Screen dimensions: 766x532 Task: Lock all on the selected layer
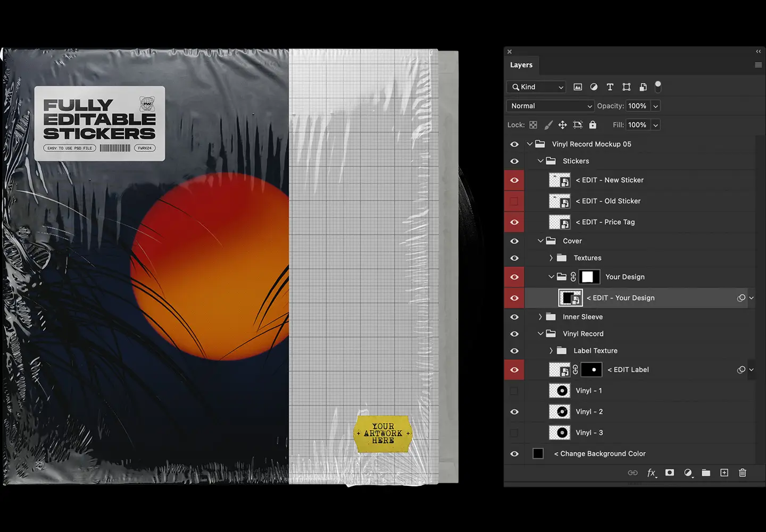(x=593, y=124)
